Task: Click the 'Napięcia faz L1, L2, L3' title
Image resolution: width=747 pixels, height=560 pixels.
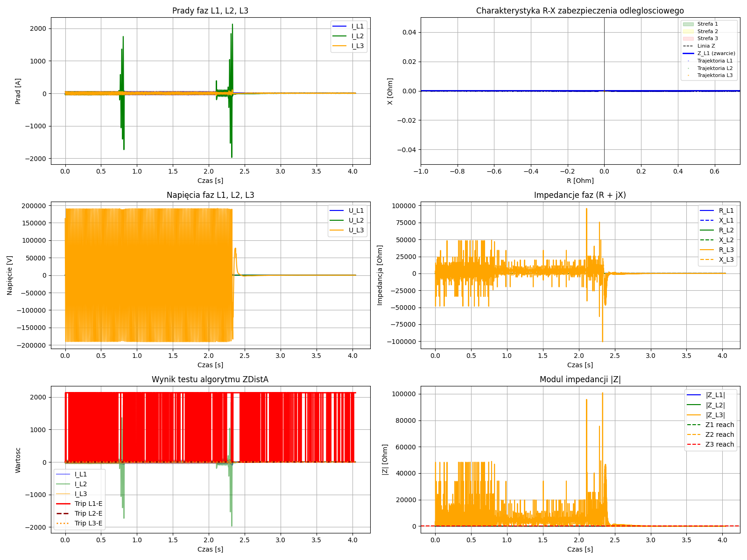Action: coord(210,195)
